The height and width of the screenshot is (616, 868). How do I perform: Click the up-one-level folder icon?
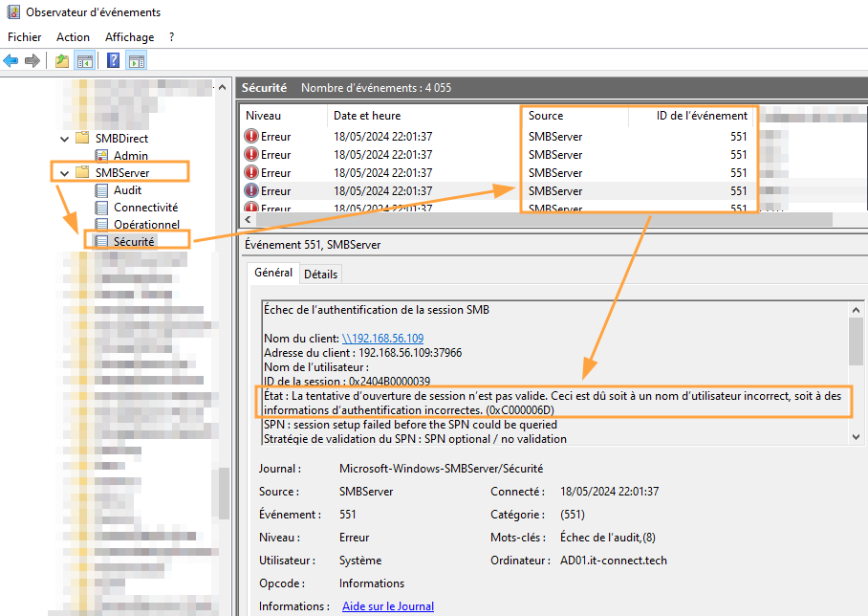(x=62, y=61)
